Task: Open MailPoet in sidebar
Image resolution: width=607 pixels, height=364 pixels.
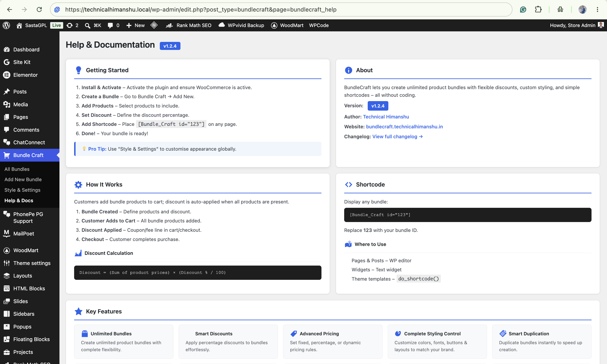Action: (x=30, y=234)
